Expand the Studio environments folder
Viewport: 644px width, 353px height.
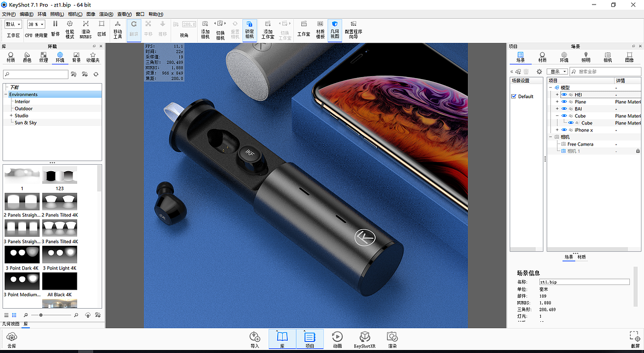pyautogui.click(x=11, y=116)
